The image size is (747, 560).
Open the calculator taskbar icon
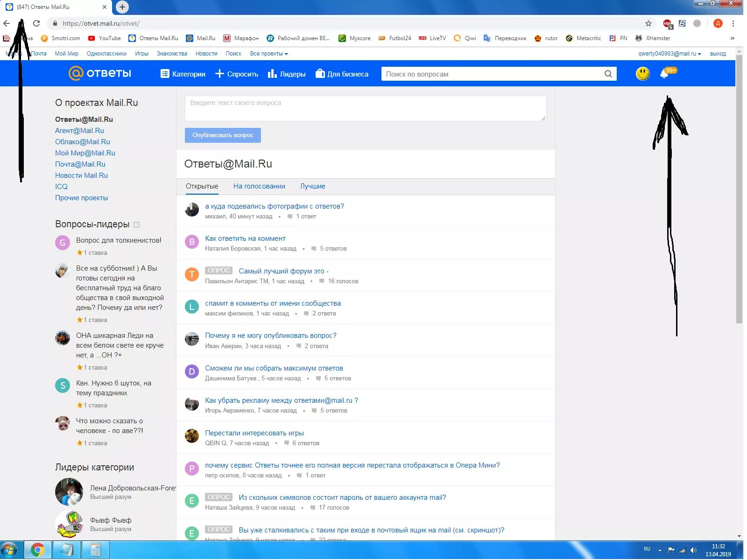click(95, 550)
